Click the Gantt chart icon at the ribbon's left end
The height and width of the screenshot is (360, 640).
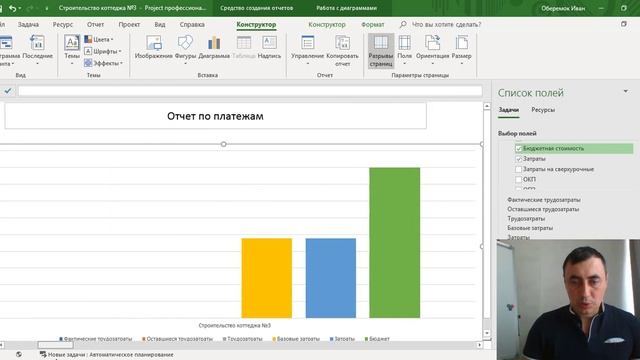tap(6, 42)
